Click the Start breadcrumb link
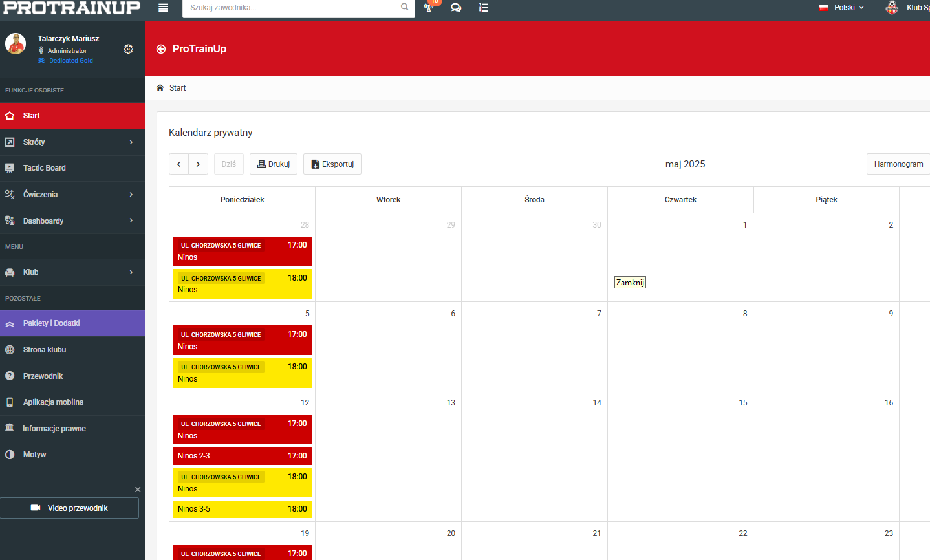This screenshot has width=930, height=560. coord(177,88)
